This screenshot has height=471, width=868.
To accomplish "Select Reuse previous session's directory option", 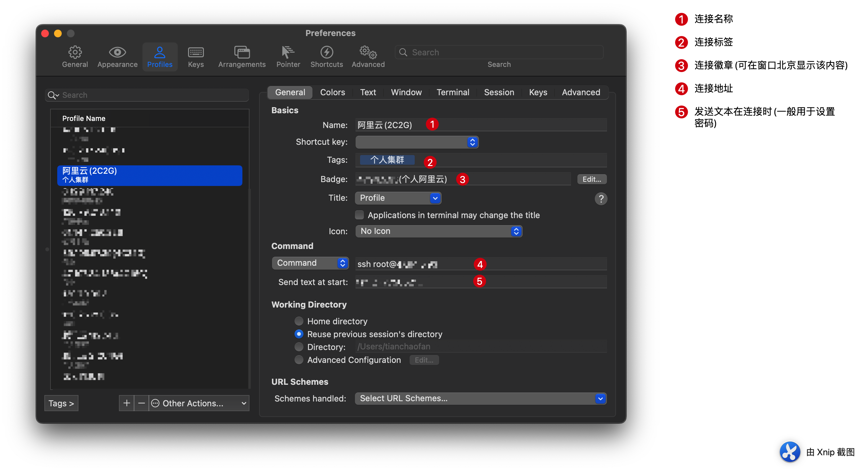I will tap(299, 334).
